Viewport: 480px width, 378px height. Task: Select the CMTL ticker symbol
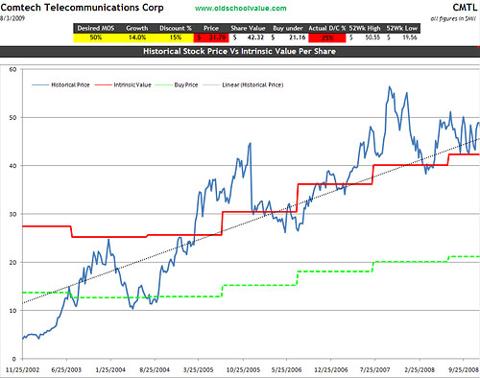[465, 7]
